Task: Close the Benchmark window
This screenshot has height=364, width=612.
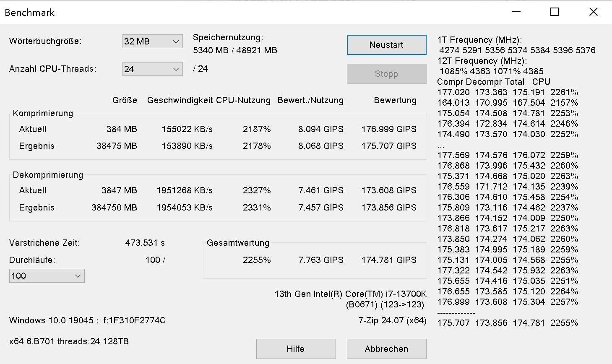Action: (x=593, y=12)
